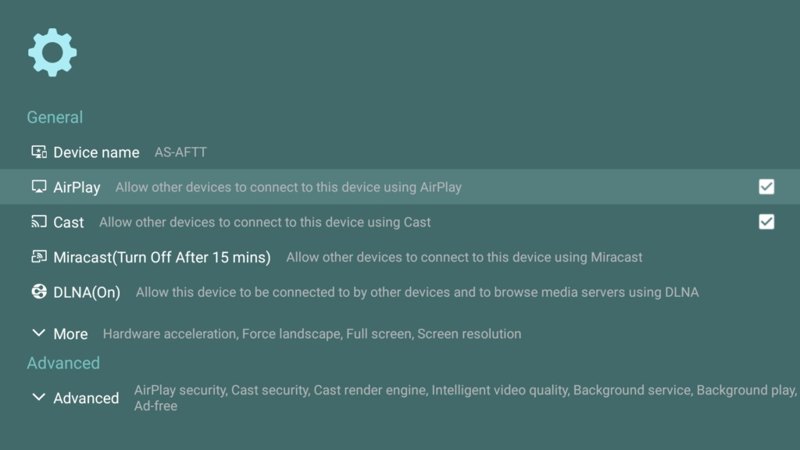The width and height of the screenshot is (800, 450).
Task: Open the DLNA(On) setting
Action: [86, 292]
